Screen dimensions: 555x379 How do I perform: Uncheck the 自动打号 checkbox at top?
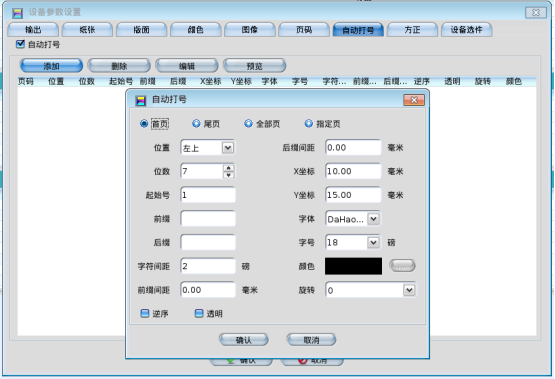20,44
